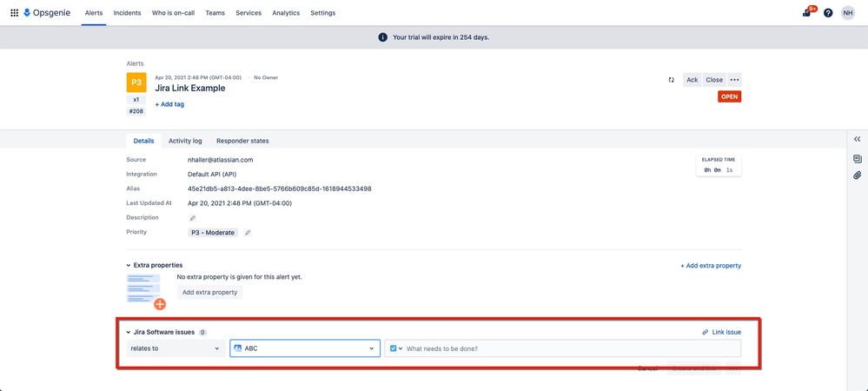Open the Settings menu

pos(322,13)
